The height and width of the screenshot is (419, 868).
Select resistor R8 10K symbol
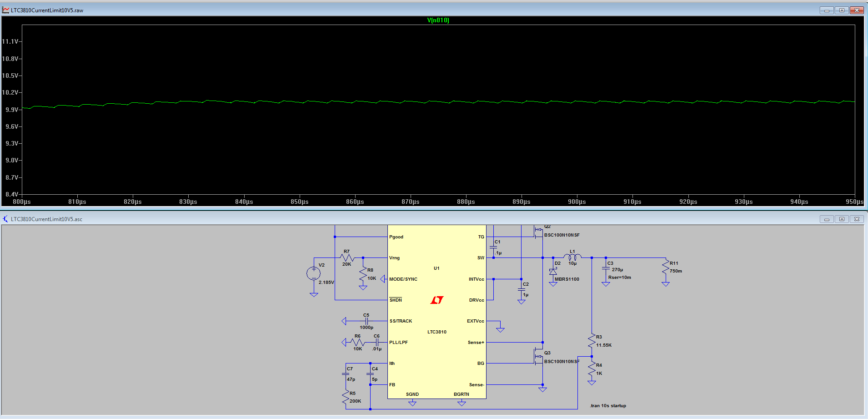[363, 274]
